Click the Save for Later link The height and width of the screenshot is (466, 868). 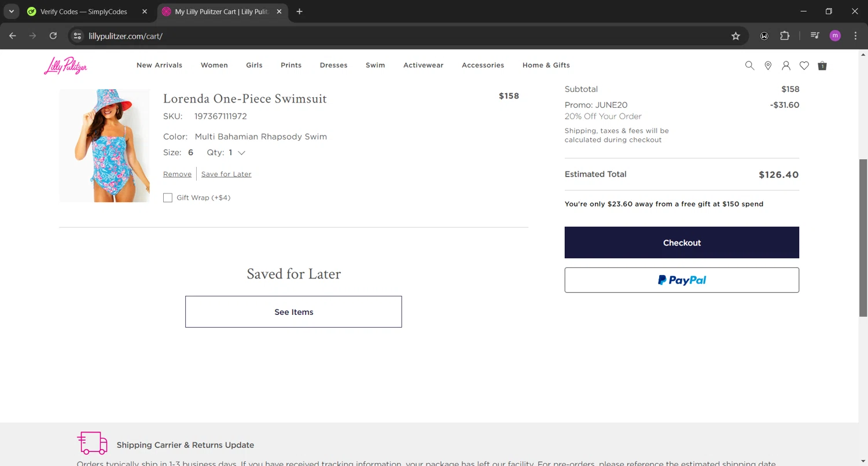226,174
